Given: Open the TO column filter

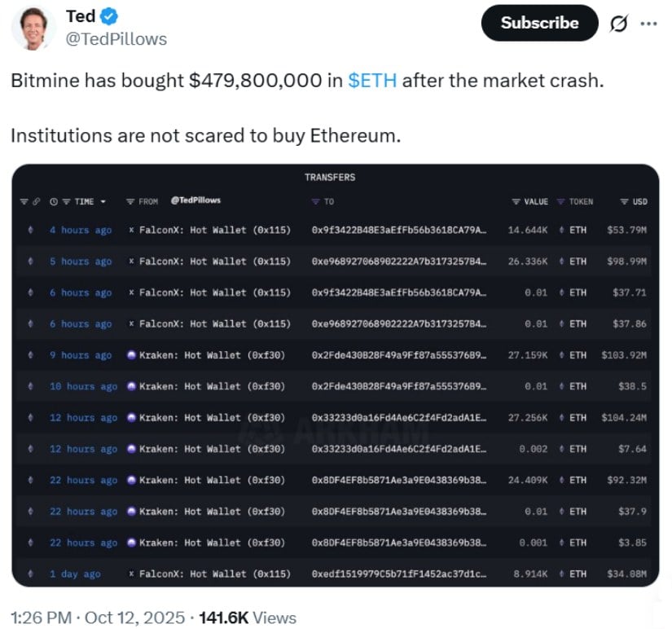Looking at the screenshot, I should 316,201.
